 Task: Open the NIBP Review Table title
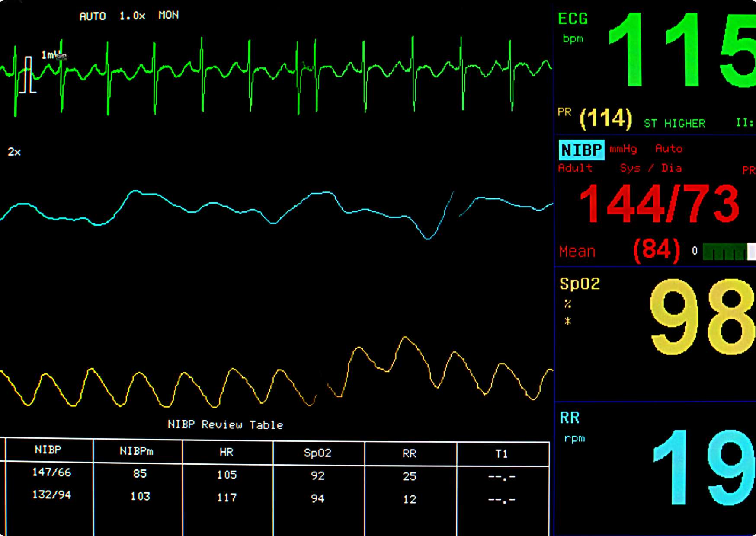pos(225,425)
